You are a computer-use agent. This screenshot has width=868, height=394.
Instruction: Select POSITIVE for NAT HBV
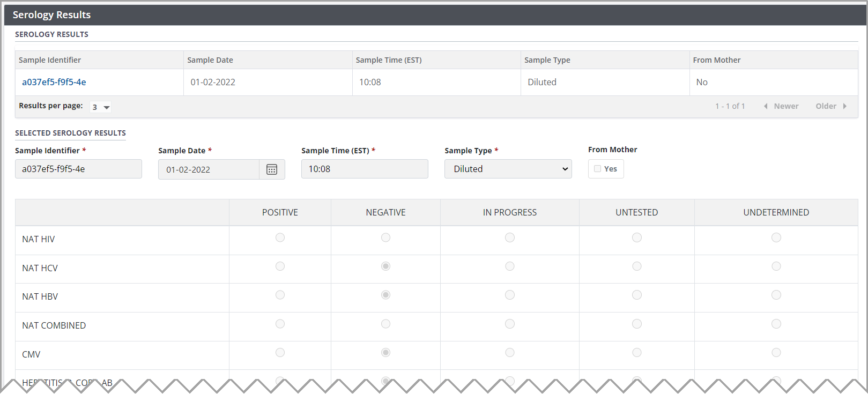pyautogui.click(x=280, y=295)
